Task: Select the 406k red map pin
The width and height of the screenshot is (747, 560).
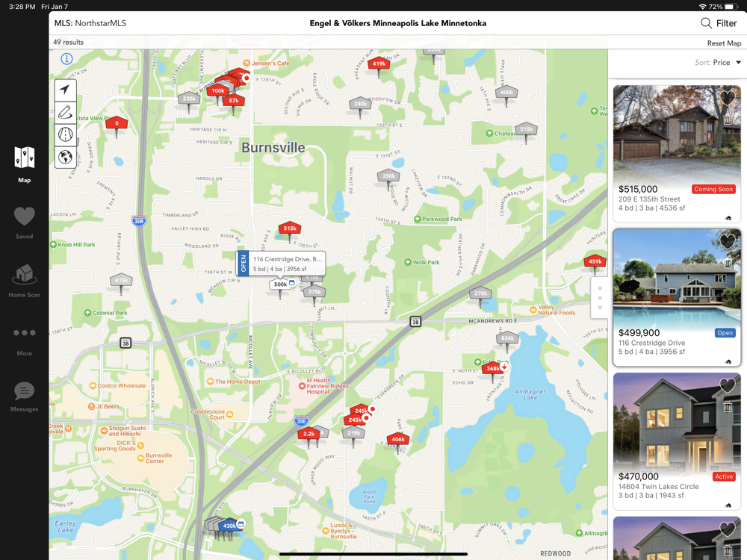Action: pyautogui.click(x=398, y=439)
